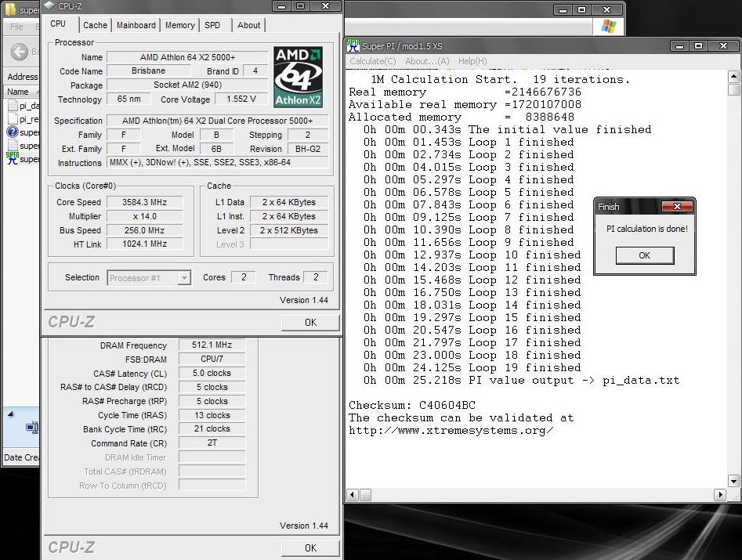The image size is (742, 560).
Task: Click OK in the Finish dialog
Action: pos(645,255)
